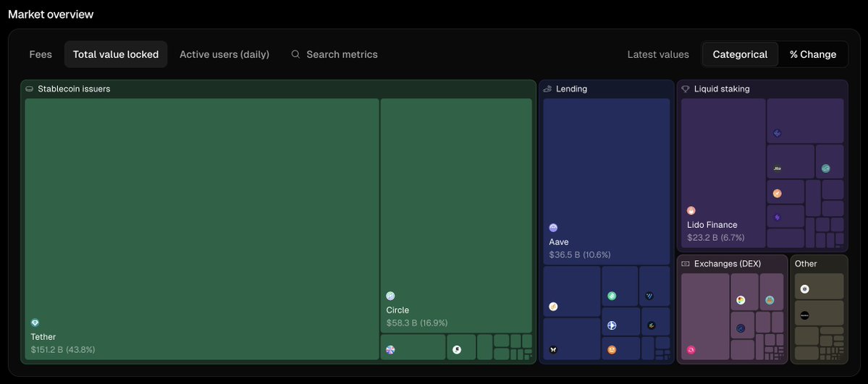Click the black butterfly logo in Lending
Image resolution: width=868 pixels, height=384 pixels.
[553, 350]
